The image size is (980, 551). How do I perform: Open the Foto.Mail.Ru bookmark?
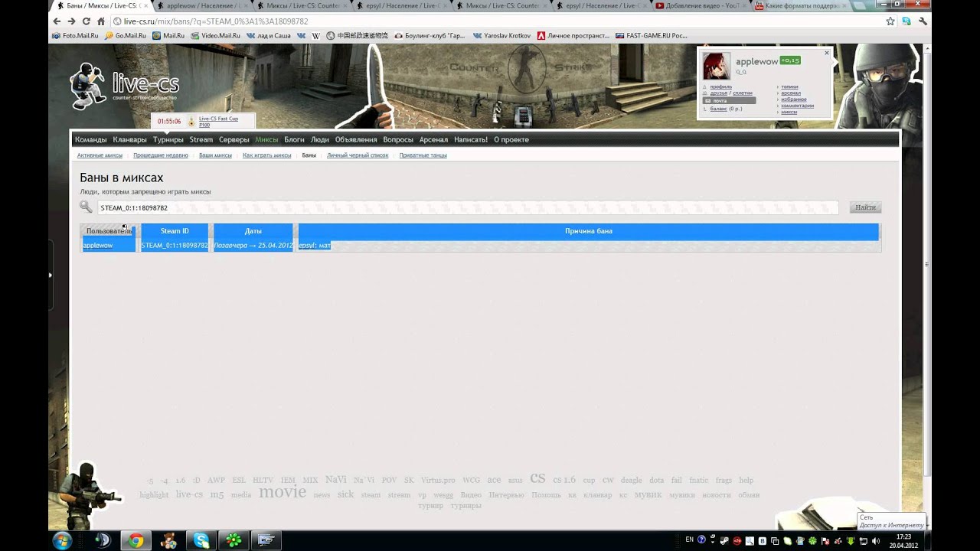coord(75,35)
